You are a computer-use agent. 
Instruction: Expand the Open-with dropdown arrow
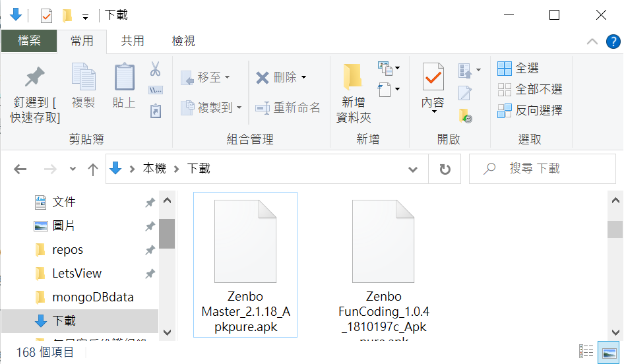point(479,70)
